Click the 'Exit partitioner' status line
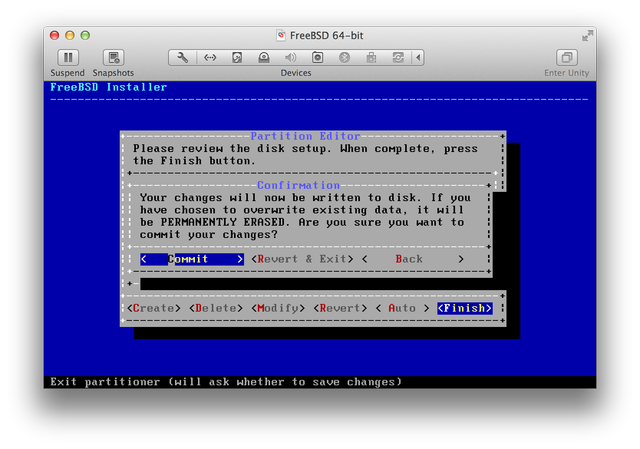 pyautogui.click(x=226, y=382)
